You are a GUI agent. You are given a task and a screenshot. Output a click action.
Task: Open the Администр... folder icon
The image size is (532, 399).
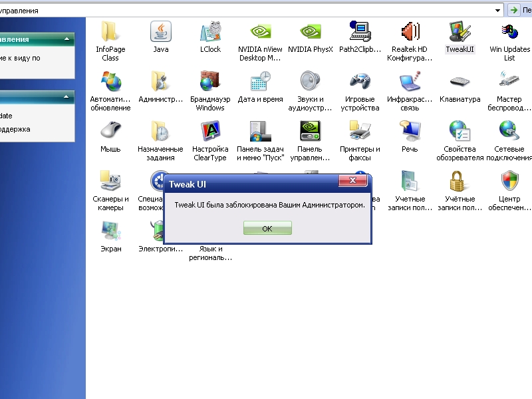160,81
